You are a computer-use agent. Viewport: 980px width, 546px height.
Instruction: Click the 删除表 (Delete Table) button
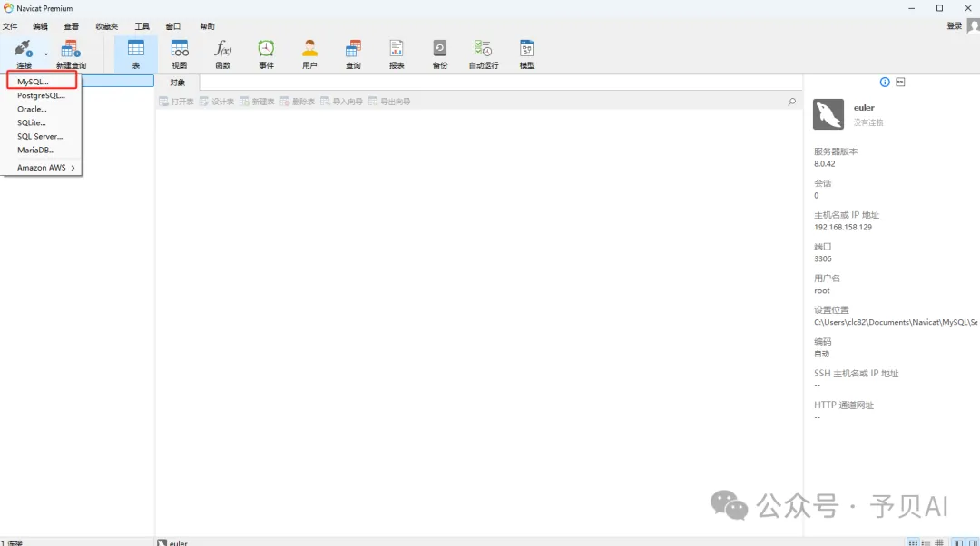(298, 102)
